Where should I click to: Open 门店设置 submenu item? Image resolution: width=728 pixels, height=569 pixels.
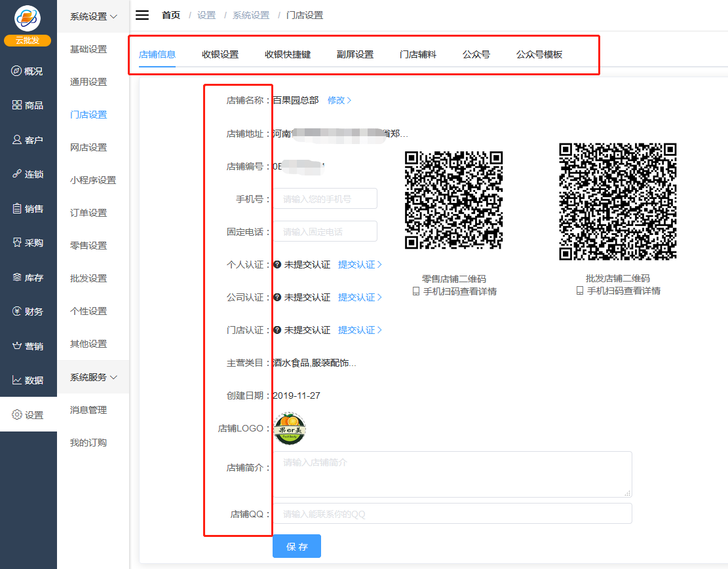88,115
